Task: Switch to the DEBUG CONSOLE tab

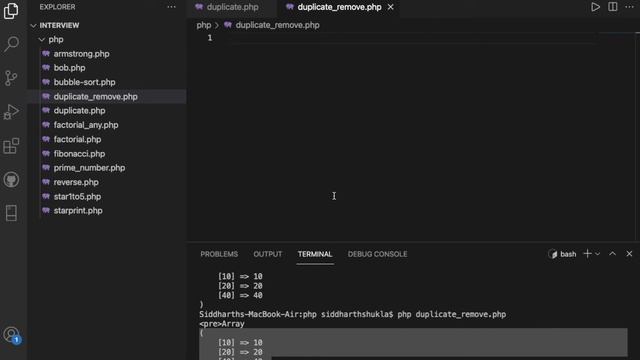Action: 378,254
